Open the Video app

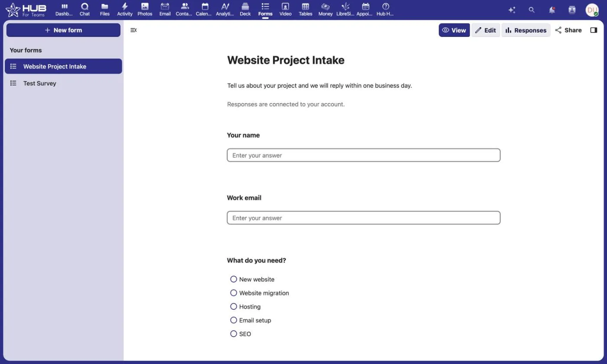pyautogui.click(x=285, y=10)
